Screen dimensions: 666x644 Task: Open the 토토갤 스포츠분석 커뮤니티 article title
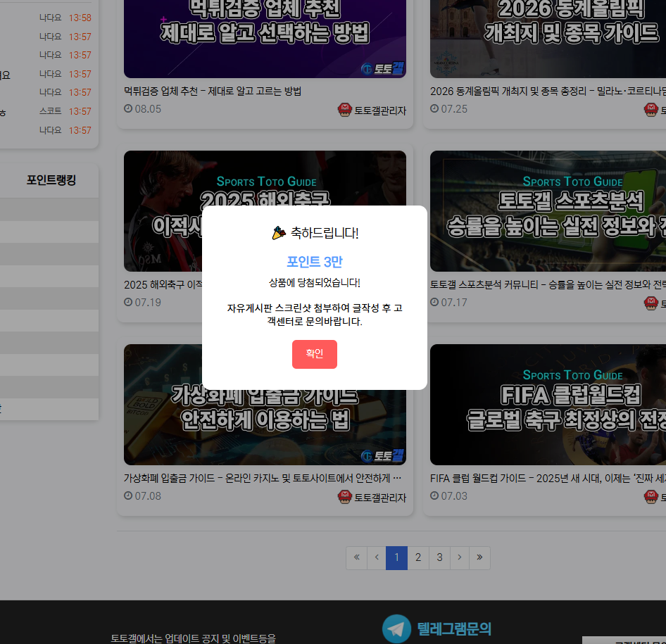(x=548, y=285)
